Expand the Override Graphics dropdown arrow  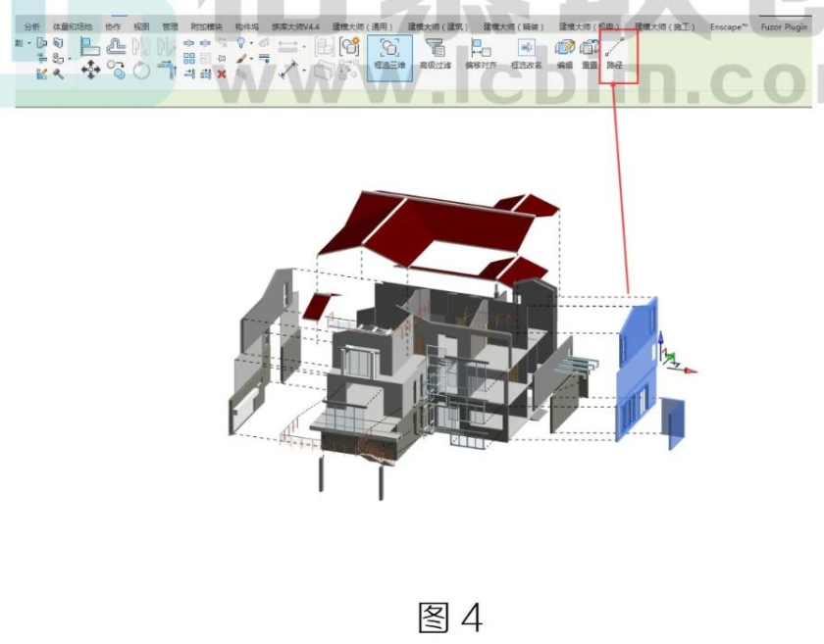tap(251, 59)
